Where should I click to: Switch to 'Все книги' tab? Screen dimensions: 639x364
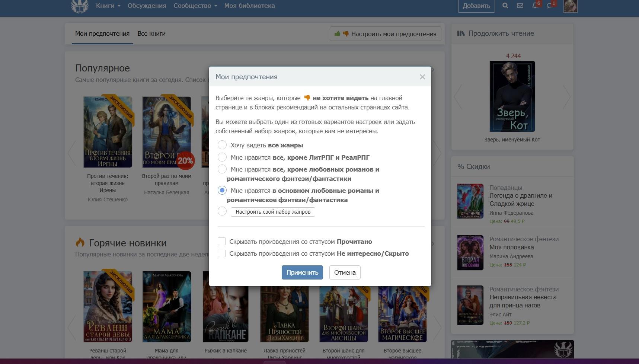(x=151, y=33)
